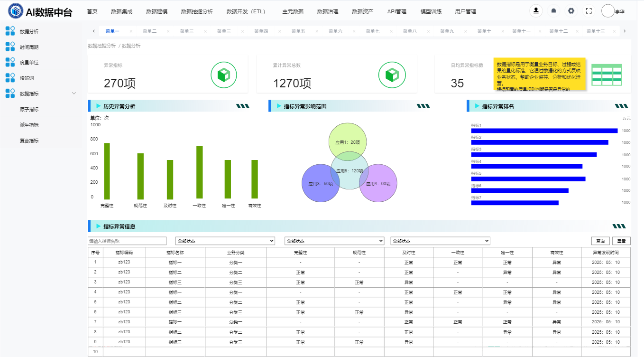Select 时间周期 label in the sidebar

pos(29,47)
